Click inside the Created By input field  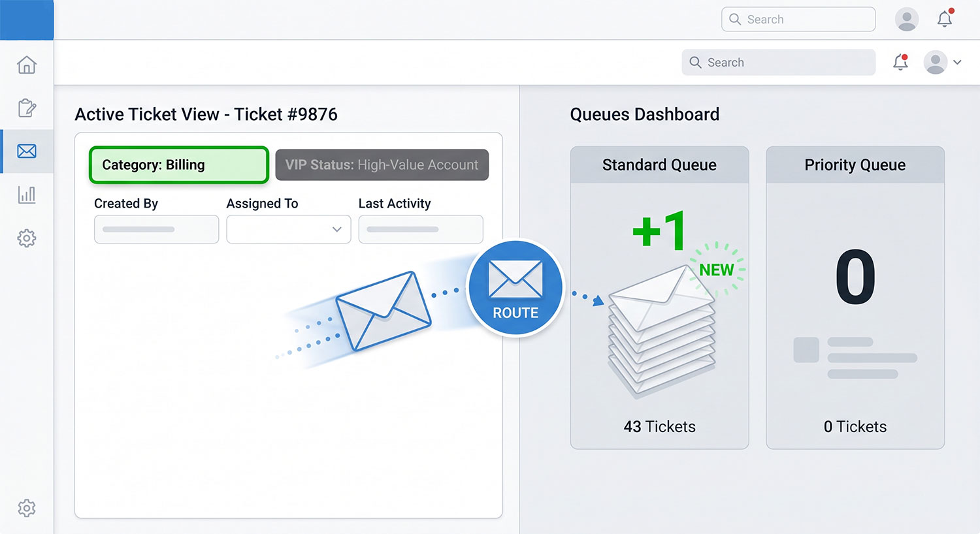156,229
